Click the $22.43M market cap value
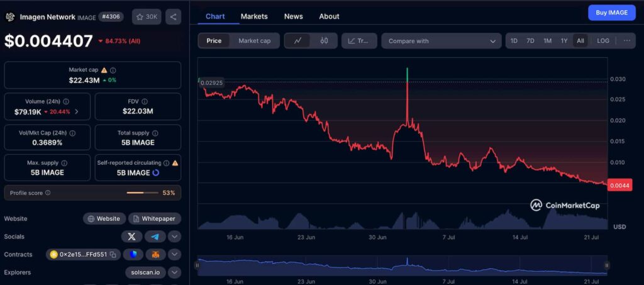Image resolution: width=644 pixels, height=285 pixels. click(84, 81)
